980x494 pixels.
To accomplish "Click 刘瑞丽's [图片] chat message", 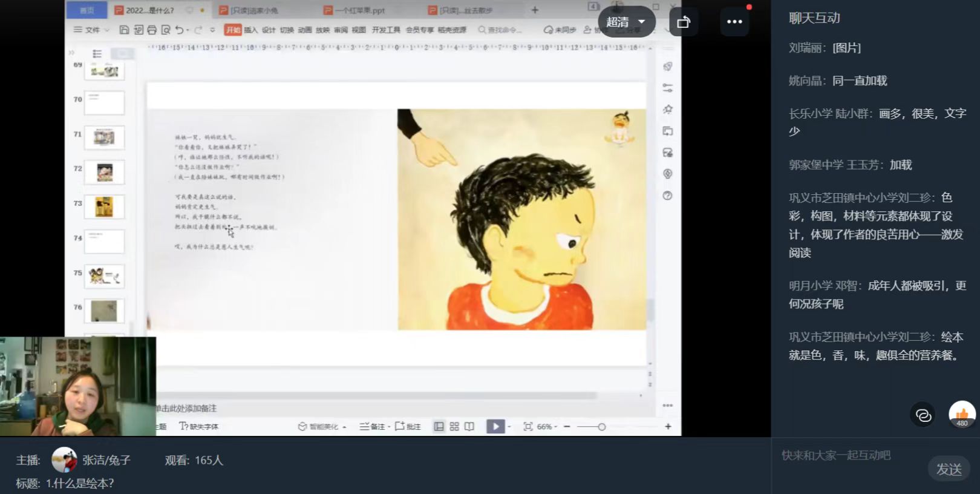I will coord(846,48).
